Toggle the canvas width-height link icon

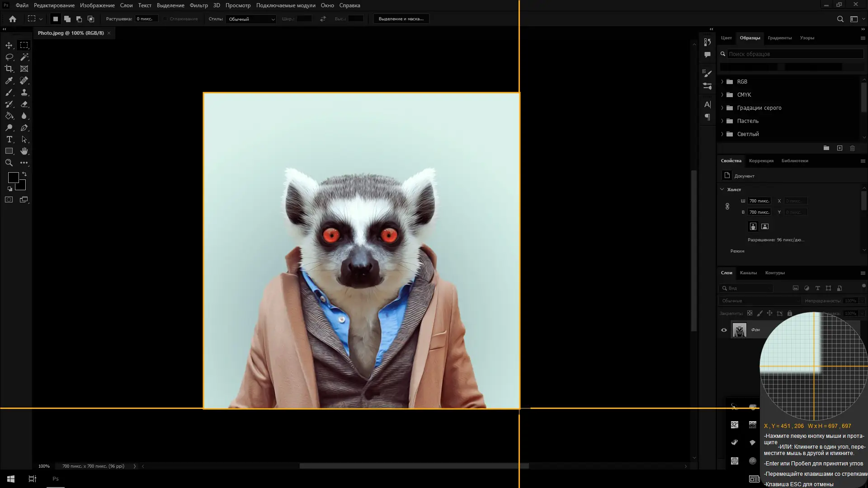pos(727,206)
